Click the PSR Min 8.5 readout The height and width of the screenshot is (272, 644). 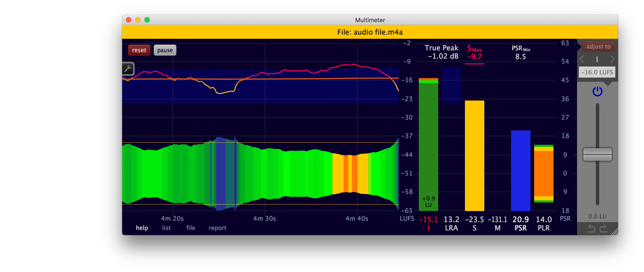coord(521,52)
